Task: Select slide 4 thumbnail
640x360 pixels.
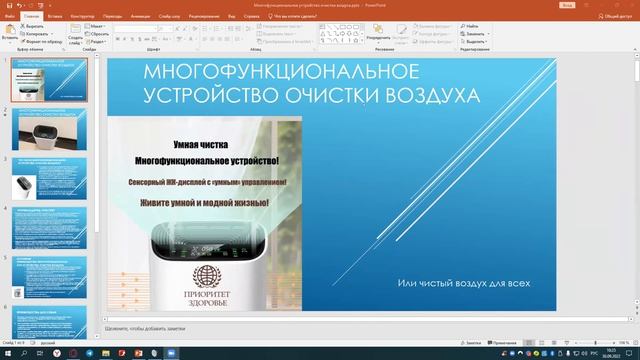Action: pos(49,228)
